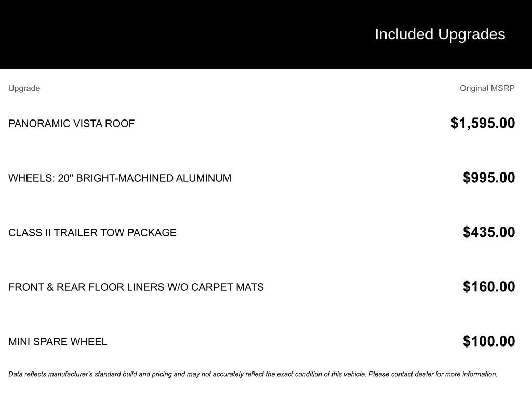Click the black header banner area
Image resolution: width=532 pixels, height=399 pixels.
point(266,34)
